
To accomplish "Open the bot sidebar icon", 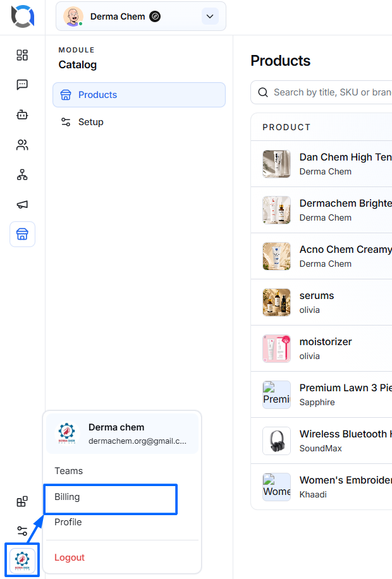I will point(22,114).
